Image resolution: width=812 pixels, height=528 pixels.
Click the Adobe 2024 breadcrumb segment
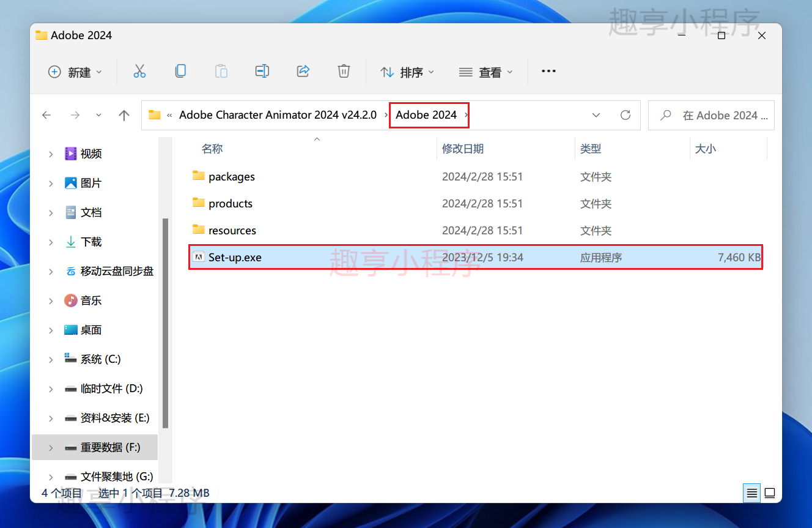(426, 115)
